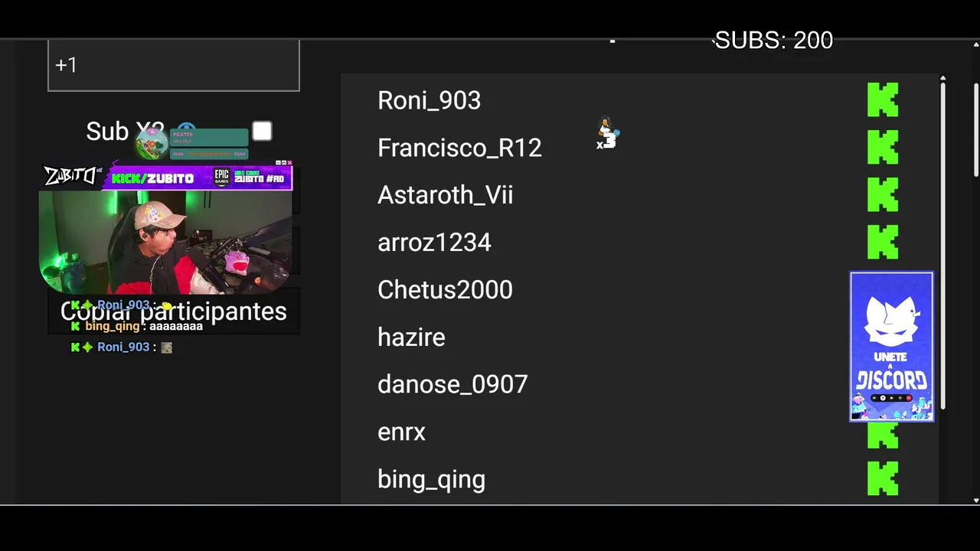Image resolution: width=980 pixels, height=551 pixels.
Task: Click the +1 keyword input field
Action: point(174,65)
